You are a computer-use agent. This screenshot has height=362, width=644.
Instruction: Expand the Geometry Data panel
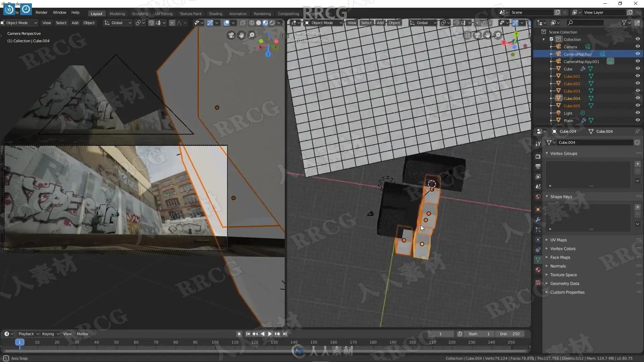pos(565,284)
